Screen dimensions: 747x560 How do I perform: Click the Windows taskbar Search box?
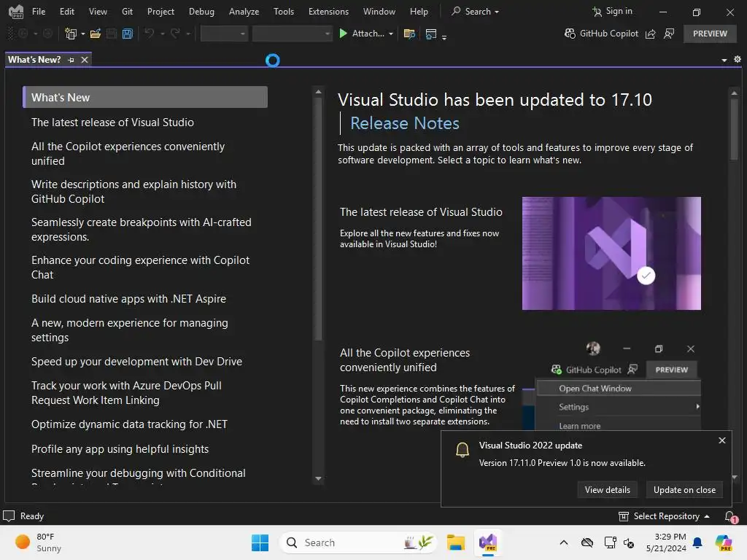[358, 542]
